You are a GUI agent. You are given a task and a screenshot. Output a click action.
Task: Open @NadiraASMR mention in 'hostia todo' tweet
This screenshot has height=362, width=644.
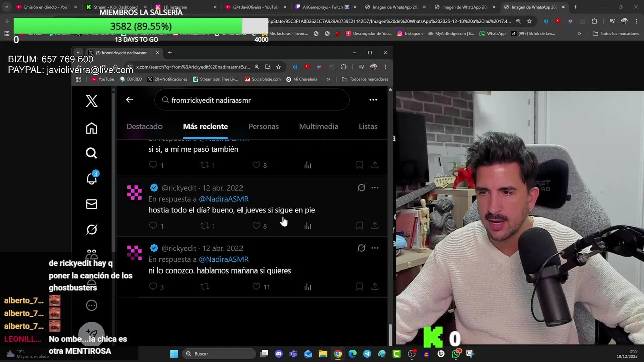click(x=223, y=199)
